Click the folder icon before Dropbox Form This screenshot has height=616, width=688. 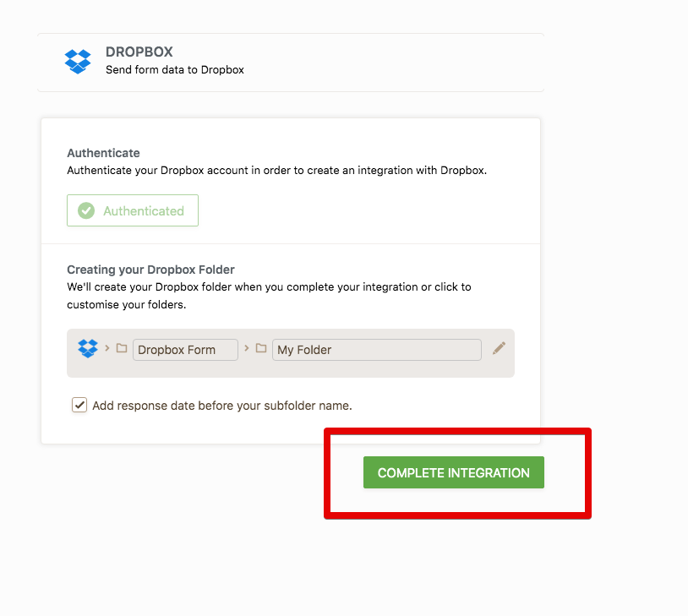click(x=122, y=348)
